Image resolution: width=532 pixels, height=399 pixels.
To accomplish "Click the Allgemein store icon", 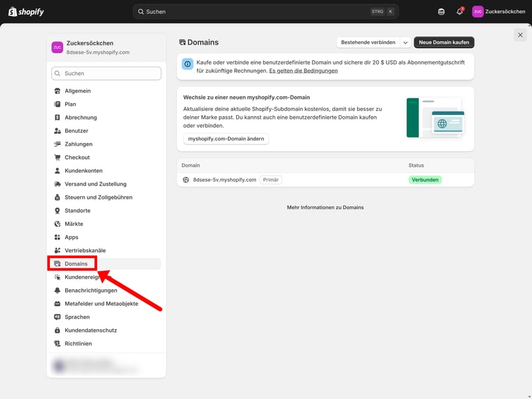I will 57,91.
